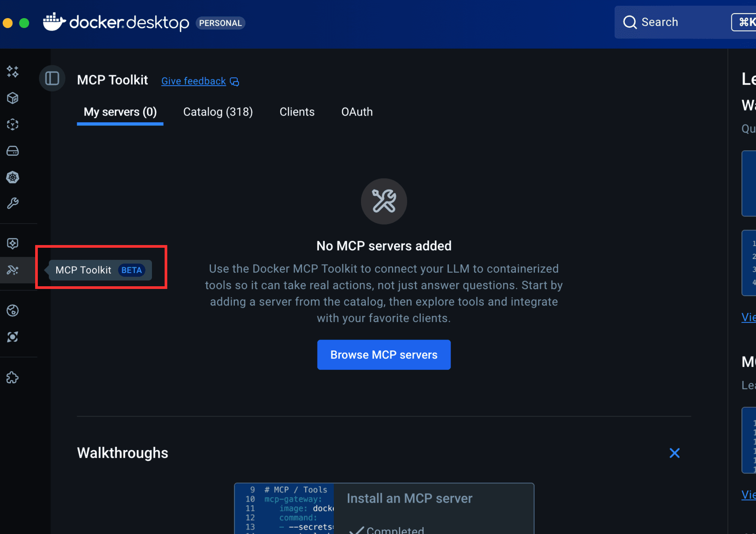This screenshot has width=756, height=534.
Task: Open Builds wrench icon in sidebar
Action: click(x=12, y=204)
